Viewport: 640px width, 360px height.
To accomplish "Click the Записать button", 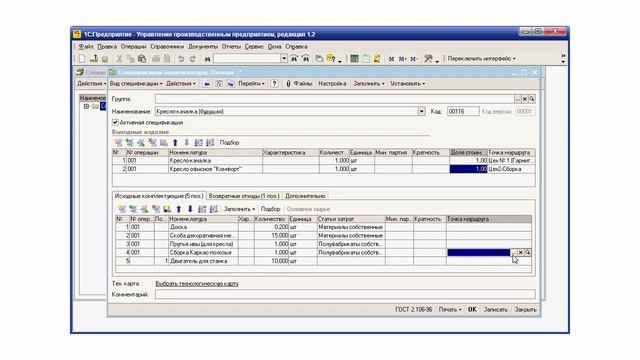I will click(x=496, y=309).
